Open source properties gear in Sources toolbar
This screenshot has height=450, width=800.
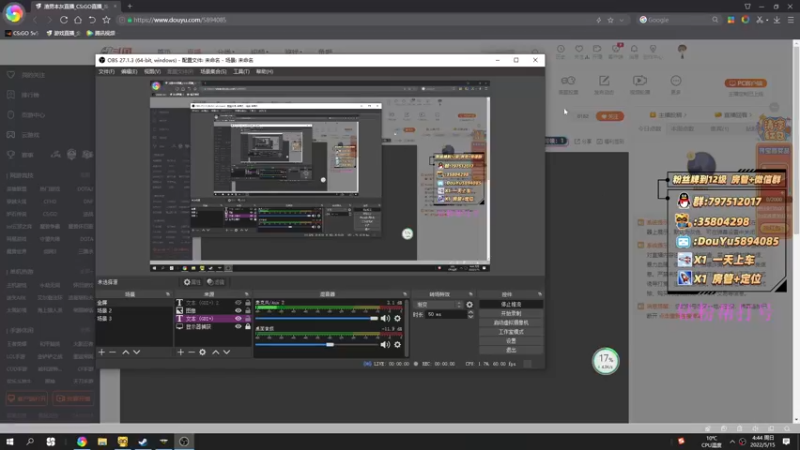(203, 352)
